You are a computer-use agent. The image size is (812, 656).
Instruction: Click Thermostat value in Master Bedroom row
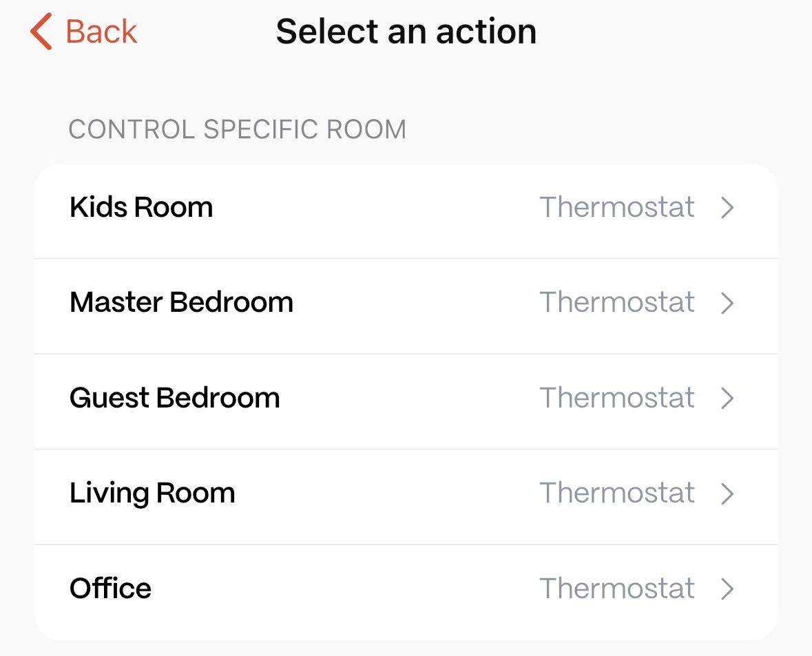(616, 302)
